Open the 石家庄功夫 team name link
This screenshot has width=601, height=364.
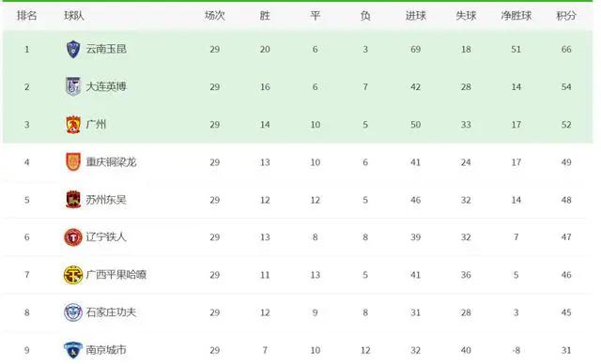click(x=111, y=312)
